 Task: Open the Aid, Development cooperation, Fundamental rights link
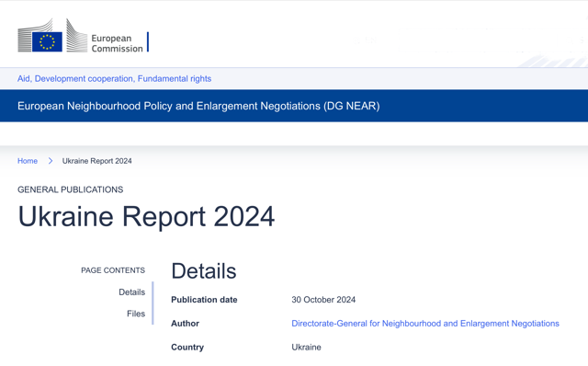tap(114, 78)
